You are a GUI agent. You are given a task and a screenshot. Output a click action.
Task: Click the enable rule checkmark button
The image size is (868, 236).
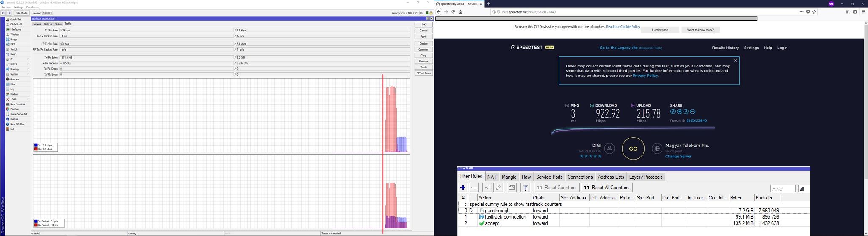coord(487,188)
